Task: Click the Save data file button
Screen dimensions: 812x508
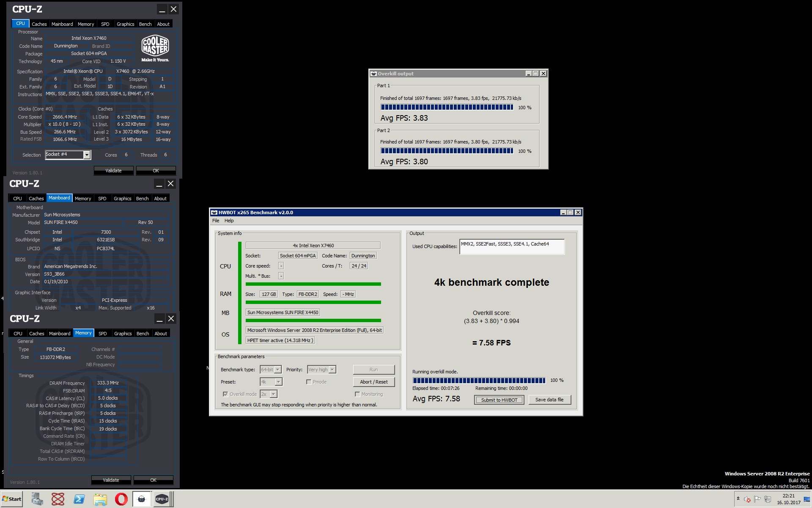Action: tap(549, 400)
